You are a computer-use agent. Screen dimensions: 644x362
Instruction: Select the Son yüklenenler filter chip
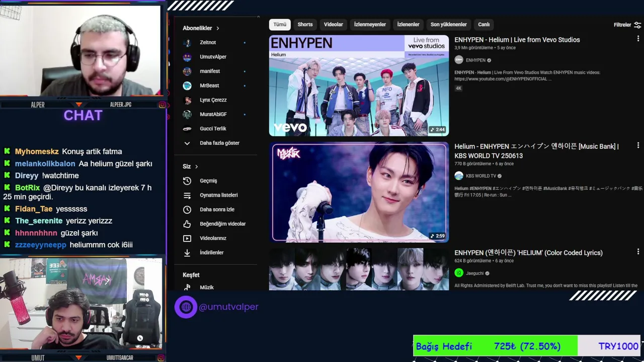coord(449,25)
